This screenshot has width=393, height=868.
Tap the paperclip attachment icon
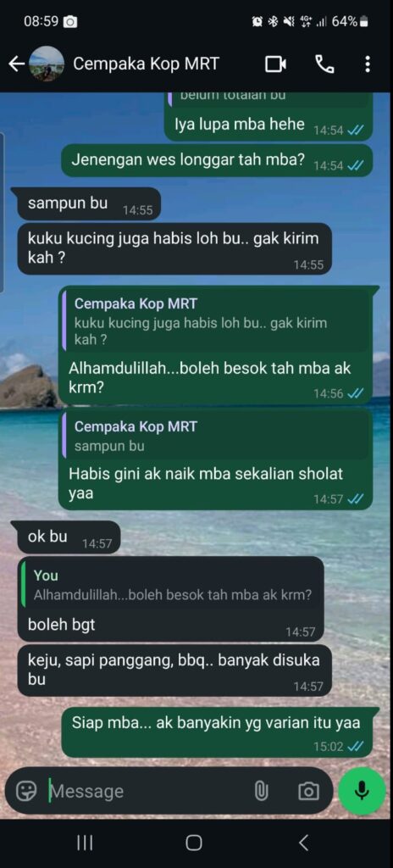[261, 791]
